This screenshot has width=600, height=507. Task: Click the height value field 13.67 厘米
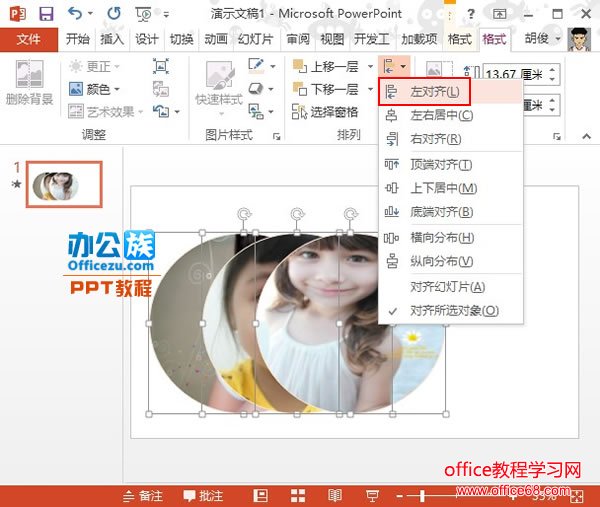tap(514, 74)
